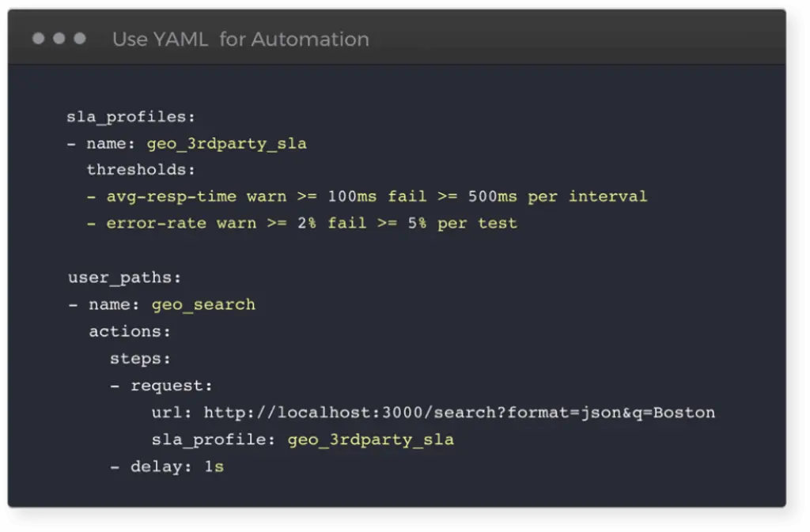
Task: Click the sla_profiles key
Action: point(131,117)
